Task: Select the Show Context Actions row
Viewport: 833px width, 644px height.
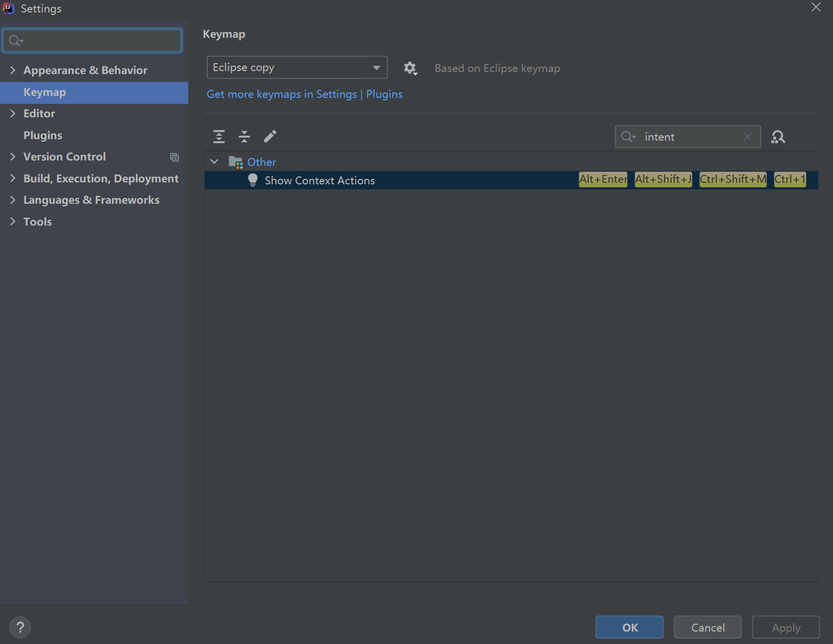Action: 511,180
